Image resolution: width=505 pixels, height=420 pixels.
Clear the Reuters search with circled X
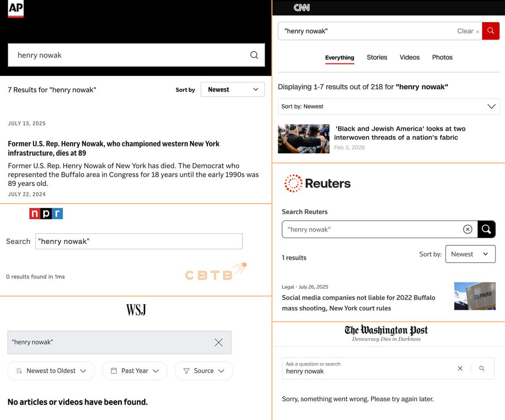pyautogui.click(x=468, y=229)
